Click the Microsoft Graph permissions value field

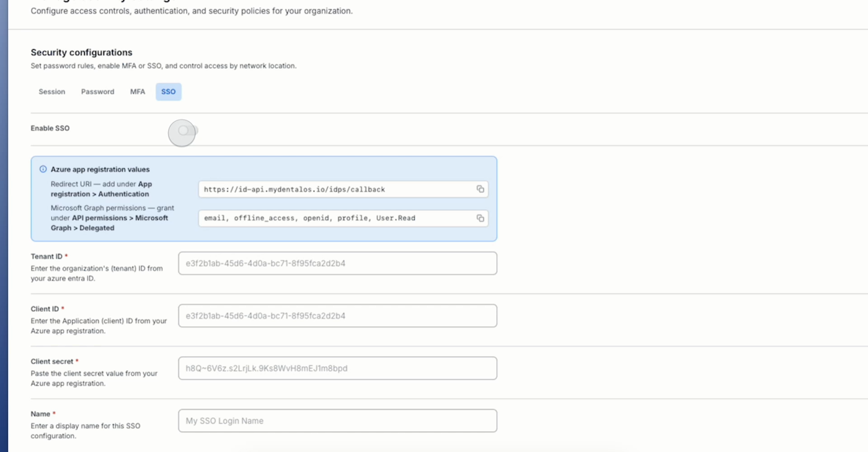(343, 218)
